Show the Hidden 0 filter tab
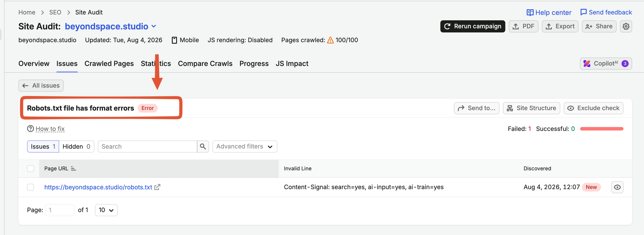Viewport: 644px width, 235px height. [x=77, y=146]
